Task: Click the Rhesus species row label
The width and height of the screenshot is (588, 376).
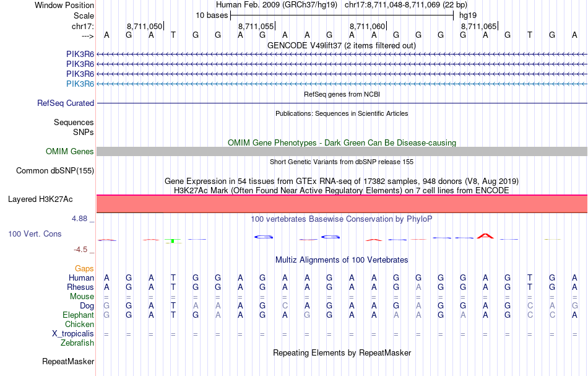Action: 80,287
